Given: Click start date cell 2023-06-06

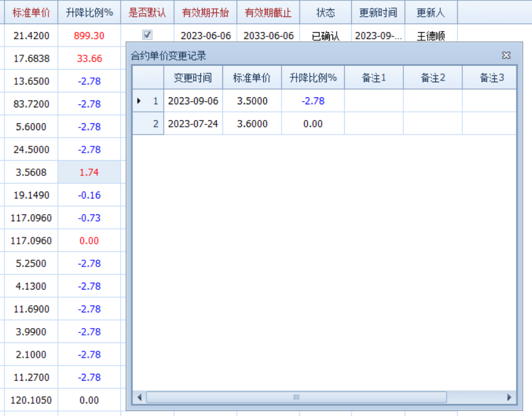Looking at the screenshot, I should pos(205,35).
